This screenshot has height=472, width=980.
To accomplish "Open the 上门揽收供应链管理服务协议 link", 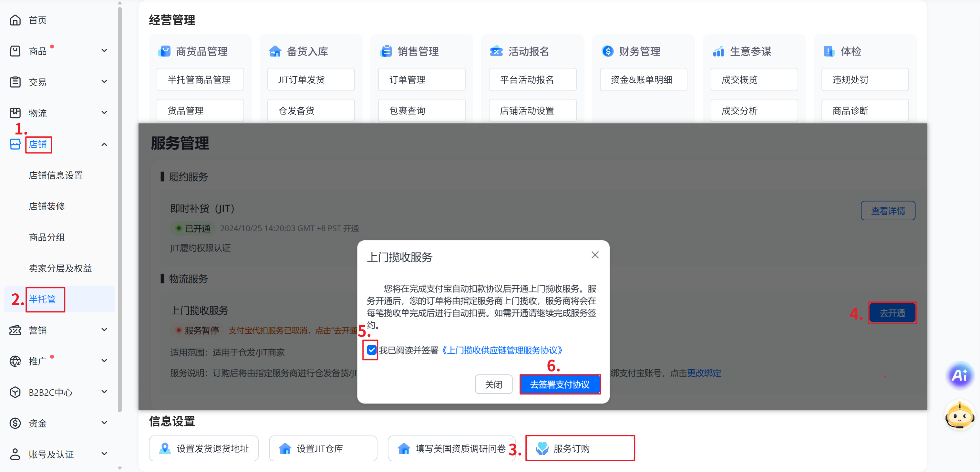I will 502,350.
